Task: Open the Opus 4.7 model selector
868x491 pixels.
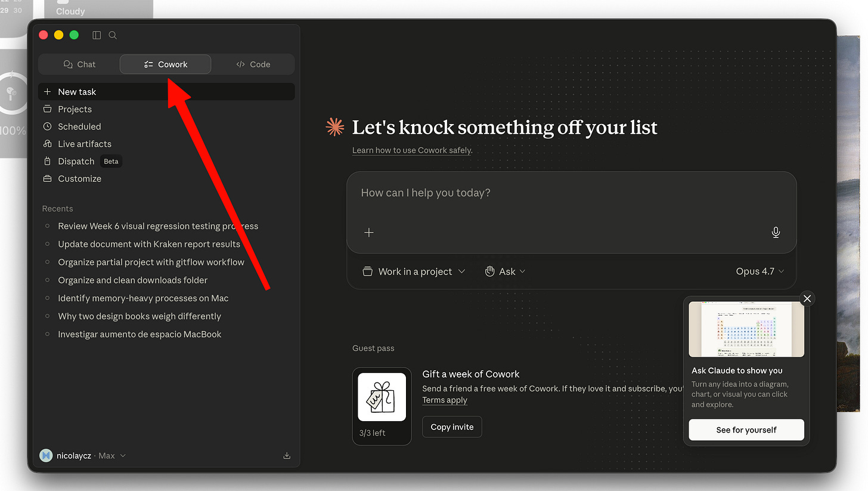Action: pos(760,271)
